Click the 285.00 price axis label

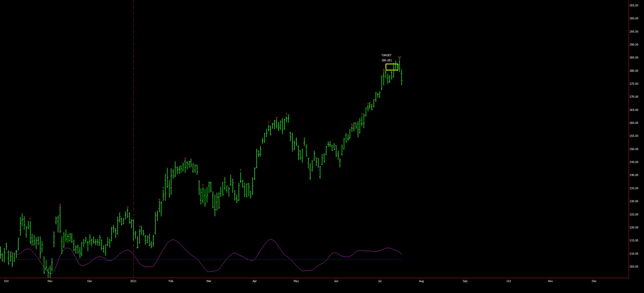click(634, 57)
